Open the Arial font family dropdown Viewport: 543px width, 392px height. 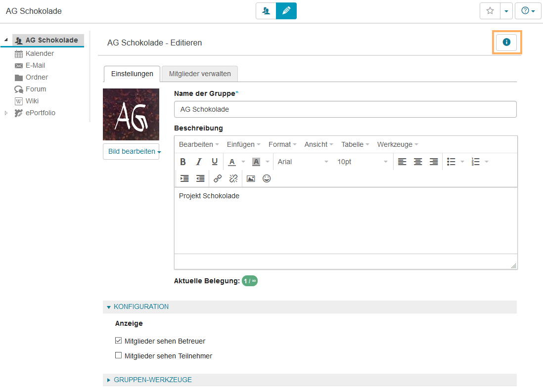[x=303, y=162]
